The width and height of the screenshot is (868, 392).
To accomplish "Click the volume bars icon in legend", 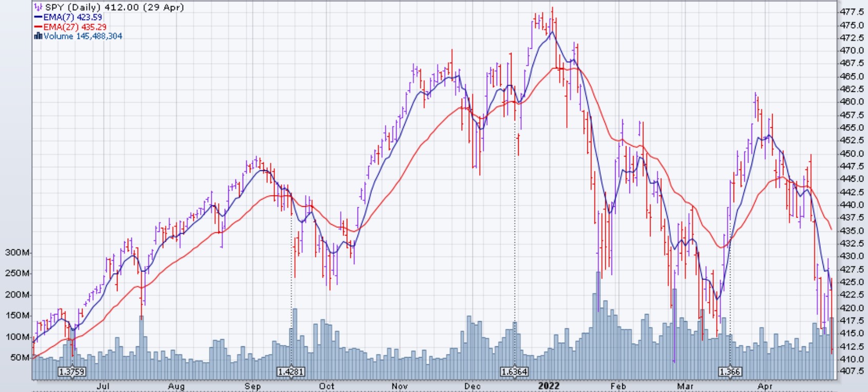I will click(38, 36).
